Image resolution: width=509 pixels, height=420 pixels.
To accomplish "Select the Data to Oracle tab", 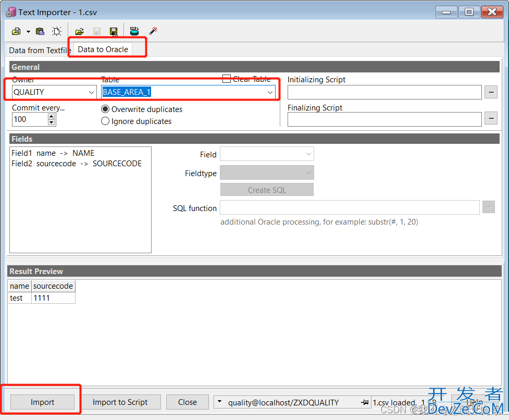I will tap(103, 50).
